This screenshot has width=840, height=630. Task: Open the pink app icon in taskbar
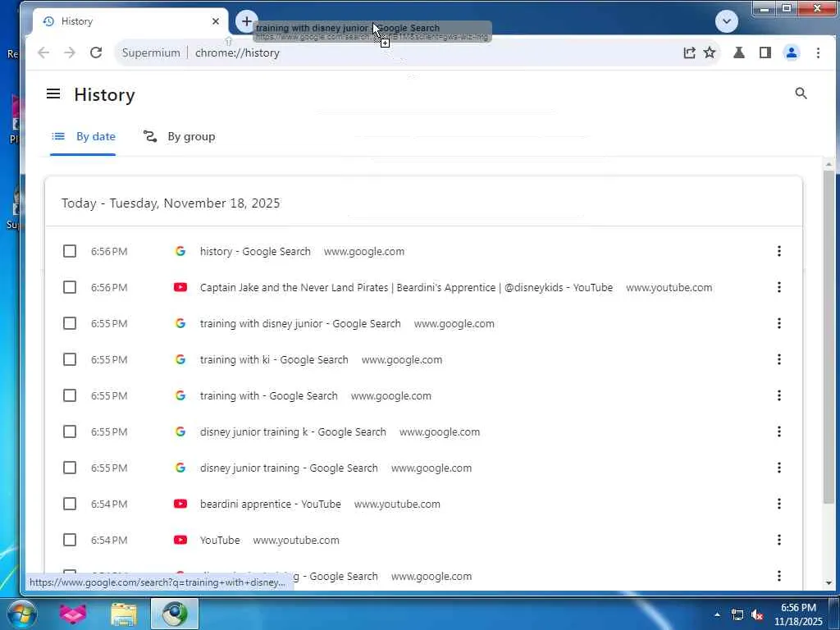tap(72, 614)
